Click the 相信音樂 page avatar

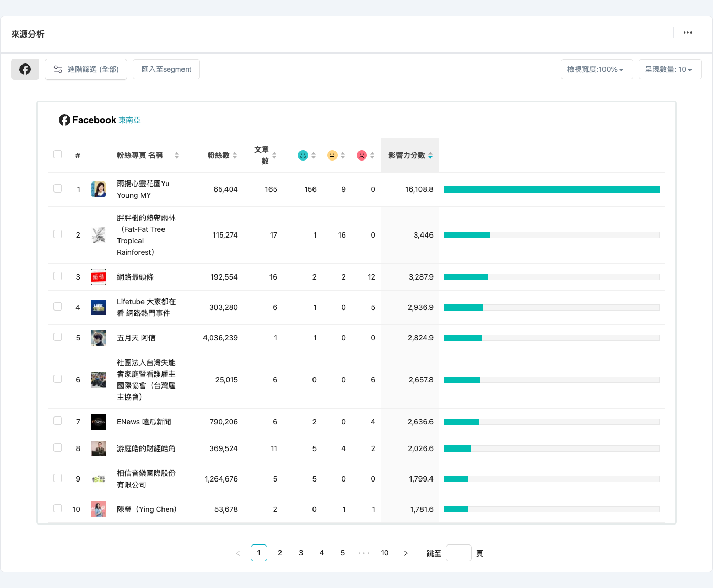(99, 479)
